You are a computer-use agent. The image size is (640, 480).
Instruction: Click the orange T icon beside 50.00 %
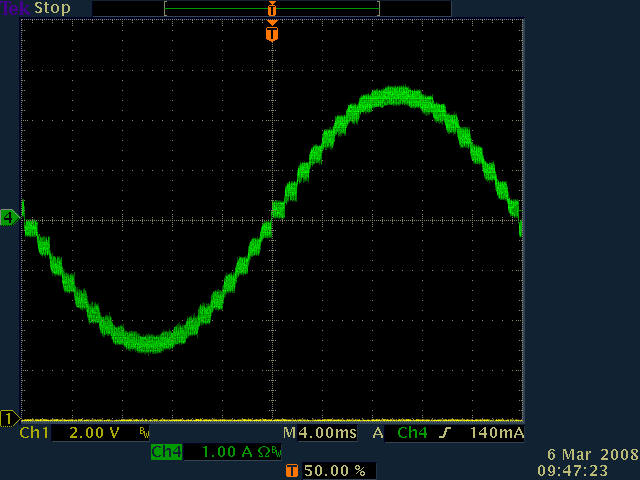point(292,470)
